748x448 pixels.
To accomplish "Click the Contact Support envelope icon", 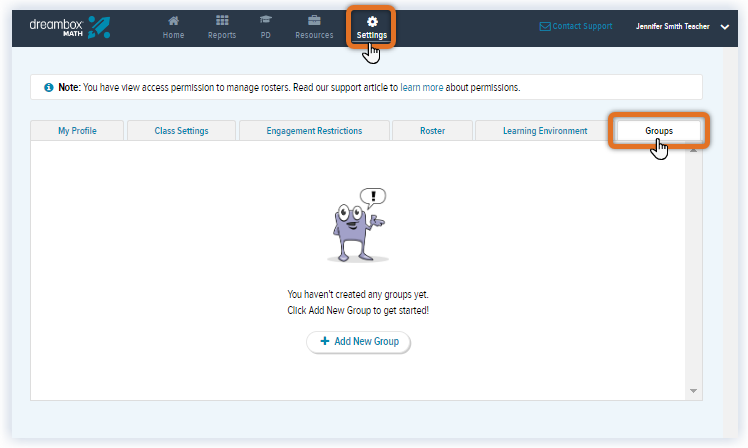I will pos(545,27).
